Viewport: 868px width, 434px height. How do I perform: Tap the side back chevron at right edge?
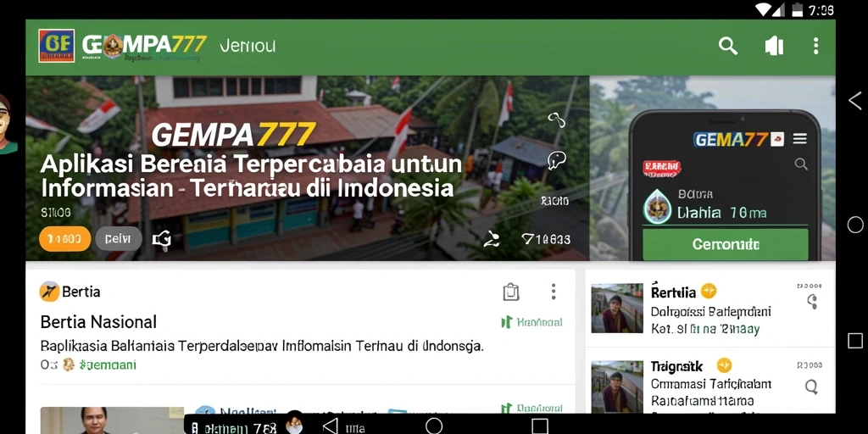click(x=855, y=101)
